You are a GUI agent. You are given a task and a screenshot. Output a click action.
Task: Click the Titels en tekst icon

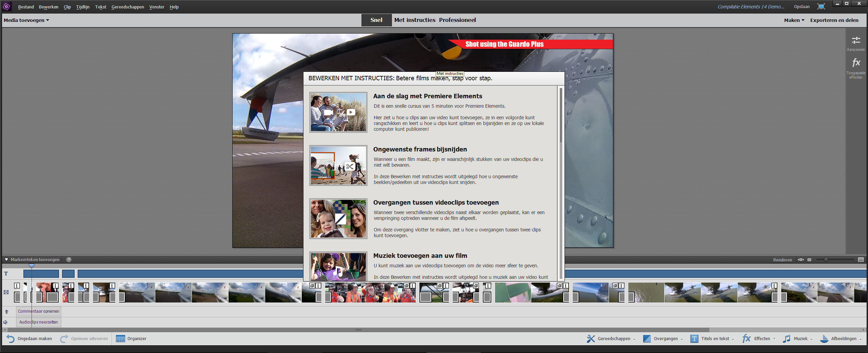pos(694,339)
